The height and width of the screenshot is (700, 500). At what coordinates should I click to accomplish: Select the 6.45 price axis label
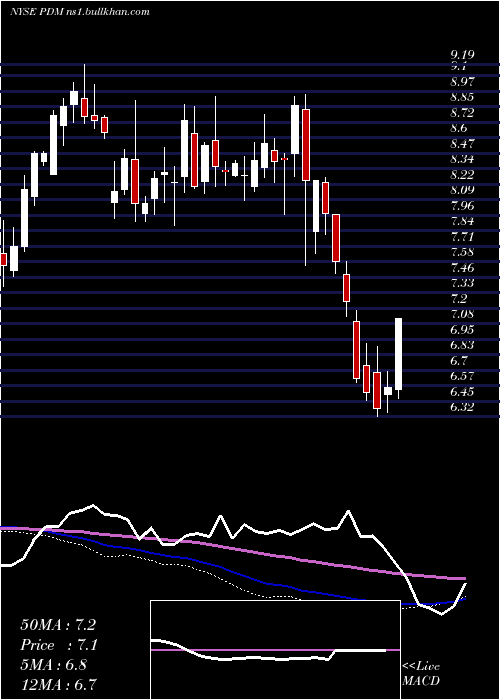tap(462, 392)
